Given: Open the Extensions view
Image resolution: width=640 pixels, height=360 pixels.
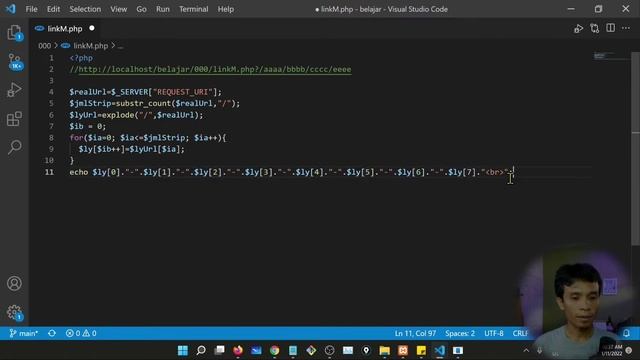Looking at the screenshot, I should pyautogui.click(x=14, y=119).
